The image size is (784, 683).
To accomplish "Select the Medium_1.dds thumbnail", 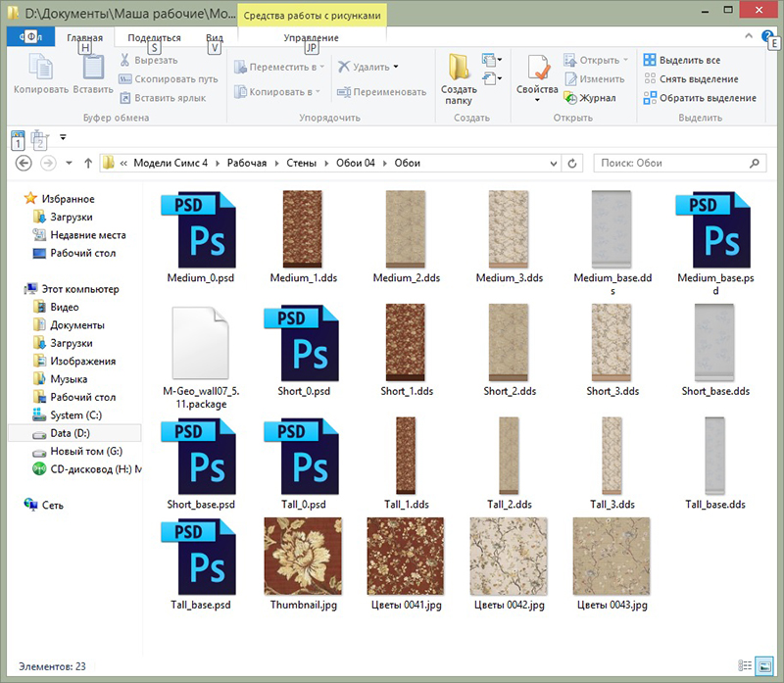I will 303,229.
